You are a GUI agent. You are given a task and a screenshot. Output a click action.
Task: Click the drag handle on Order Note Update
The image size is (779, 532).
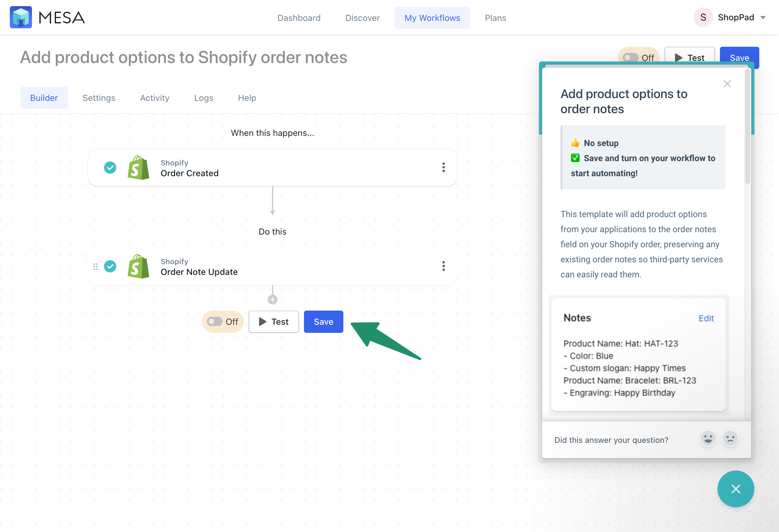coord(95,266)
